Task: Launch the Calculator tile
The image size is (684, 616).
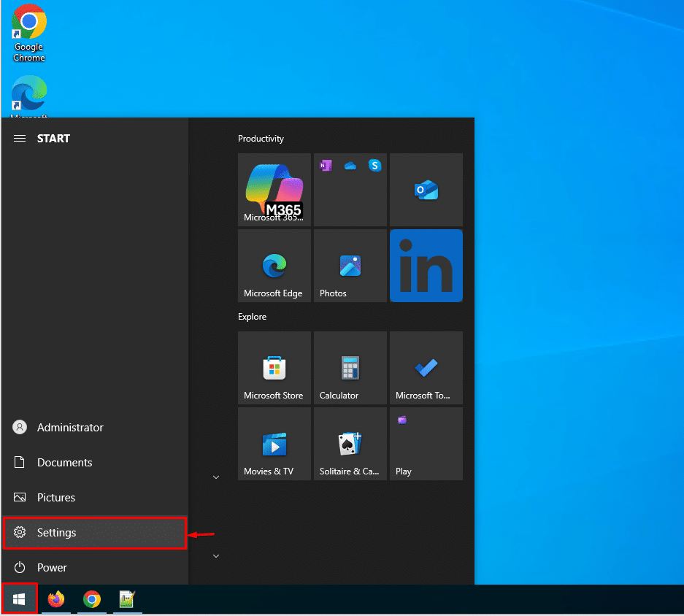Action: click(350, 368)
